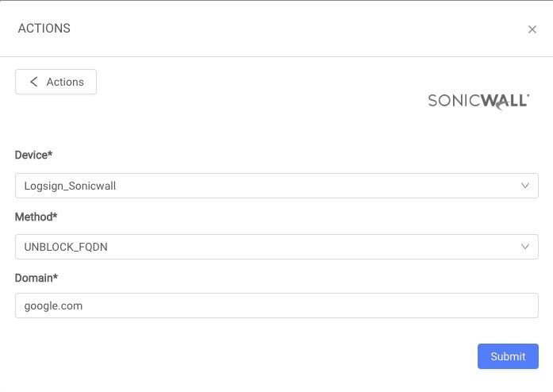Click the UNBLOCK_FQDN method value
Viewport: 553px width, 392px height.
coord(66,247)
